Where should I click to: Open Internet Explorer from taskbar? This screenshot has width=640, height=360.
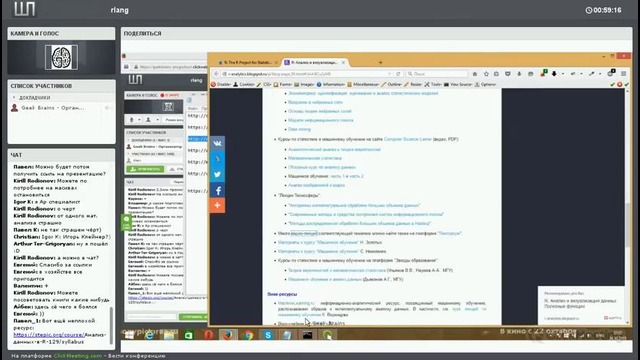click(149, 335)
